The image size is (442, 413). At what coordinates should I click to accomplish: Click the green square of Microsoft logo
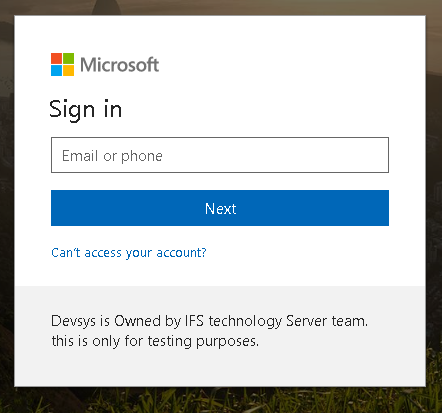pyautogui.click(x=69, y=58)
